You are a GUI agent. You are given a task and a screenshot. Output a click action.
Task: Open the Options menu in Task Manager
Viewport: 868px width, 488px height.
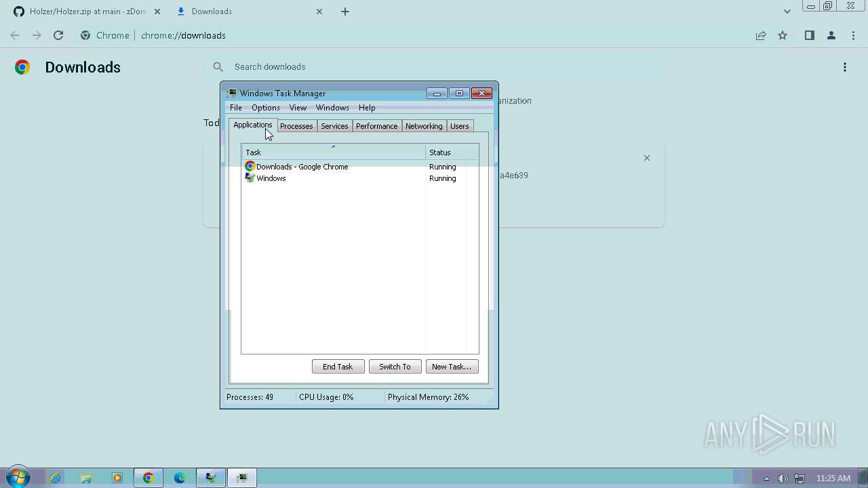(x=266, y=108)
